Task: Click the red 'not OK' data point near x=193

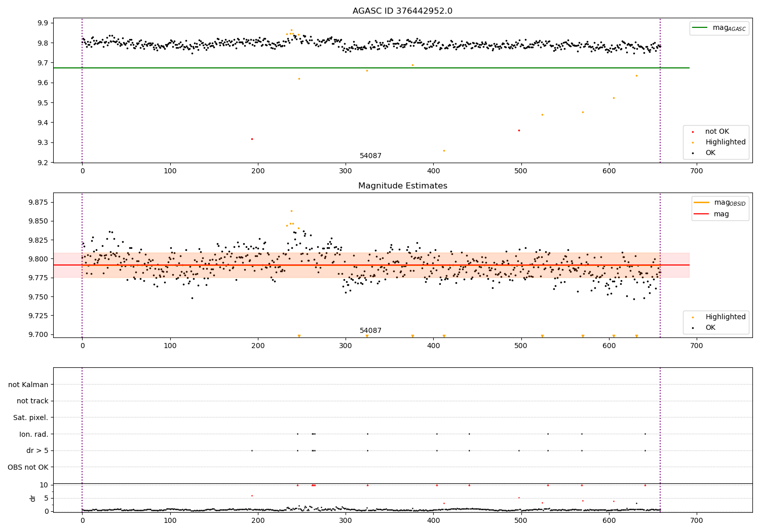Action: [252, 139]
